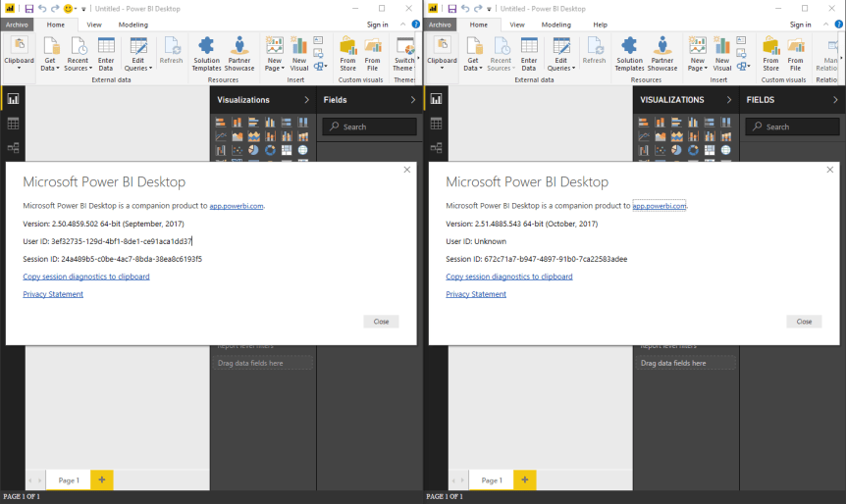Collapse FIELDS pane chevron in right window
The width and height of the screenshot is (846, 504).
click(x=835, y=100)
